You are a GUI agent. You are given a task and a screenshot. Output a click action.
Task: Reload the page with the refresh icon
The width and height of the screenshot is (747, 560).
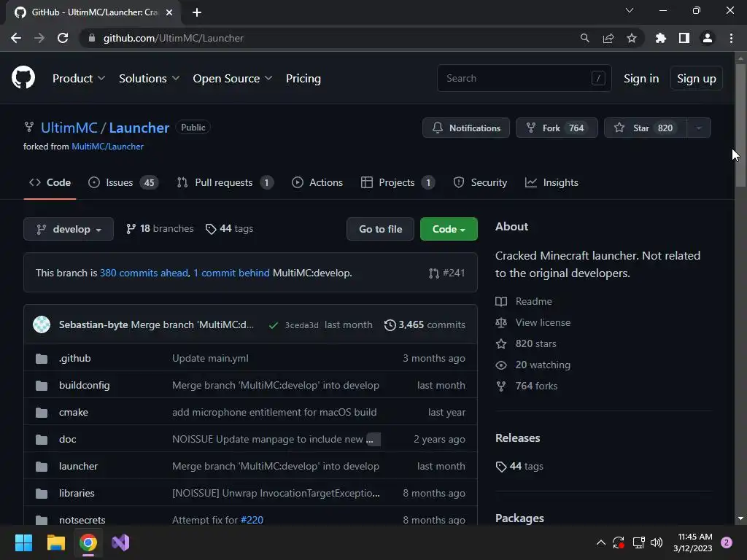click(63, 38)
